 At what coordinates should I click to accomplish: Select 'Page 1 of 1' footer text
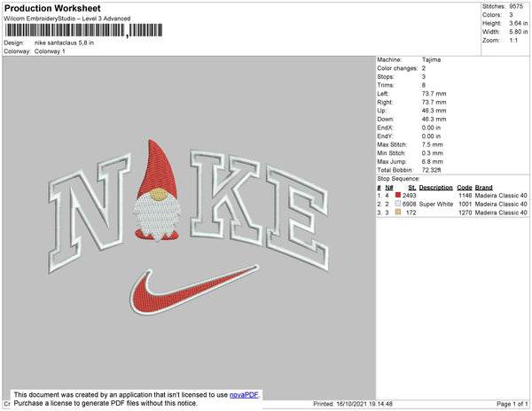click(512, 404)
